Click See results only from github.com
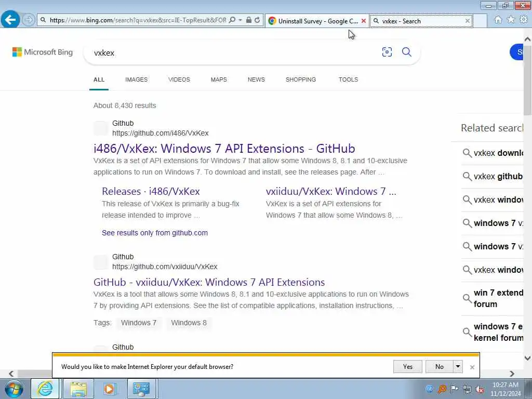The width and height of the screenshot is (532, 399). click(x=155, y=233)
